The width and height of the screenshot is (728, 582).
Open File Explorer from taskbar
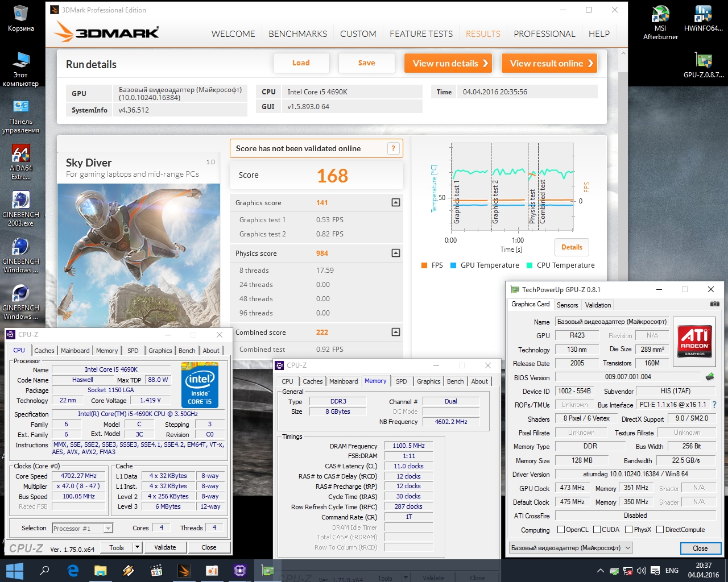pyautogui.click(x=101, y=571)
